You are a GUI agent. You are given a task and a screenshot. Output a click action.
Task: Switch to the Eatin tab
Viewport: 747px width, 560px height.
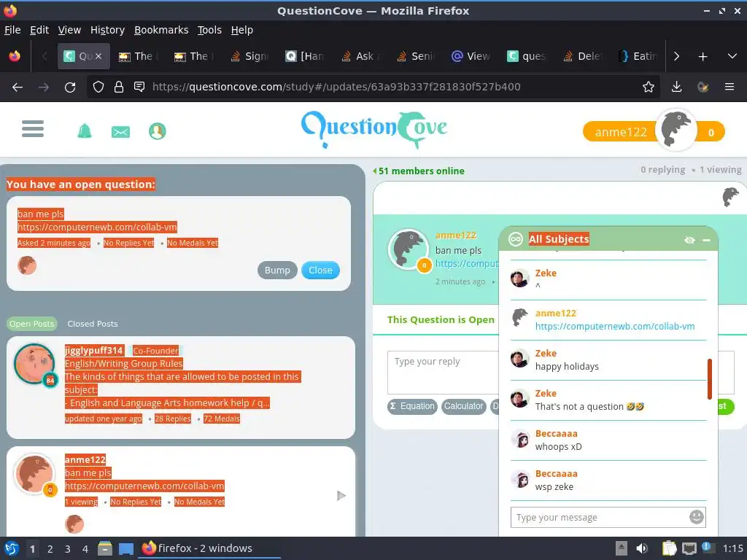coord(638,56)
